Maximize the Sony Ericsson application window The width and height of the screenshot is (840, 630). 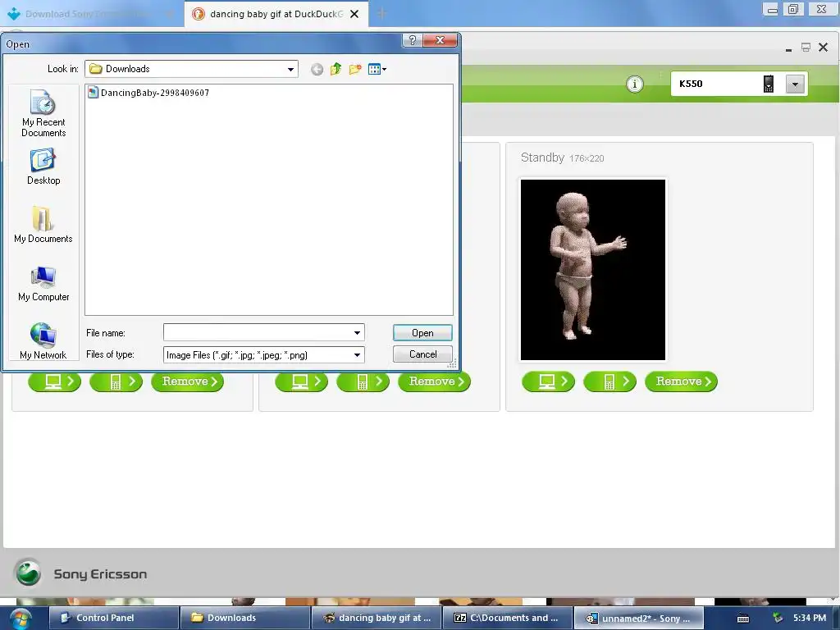click(806, 48)
